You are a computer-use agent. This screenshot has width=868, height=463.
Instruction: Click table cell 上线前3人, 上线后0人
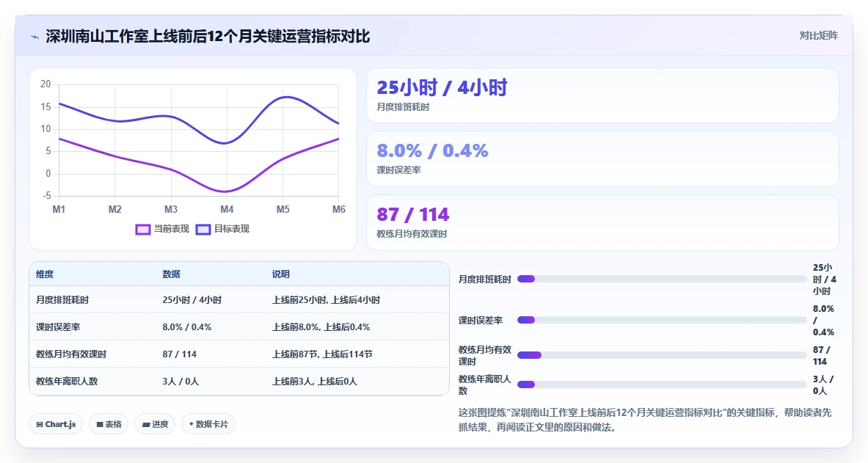(315, 381)
